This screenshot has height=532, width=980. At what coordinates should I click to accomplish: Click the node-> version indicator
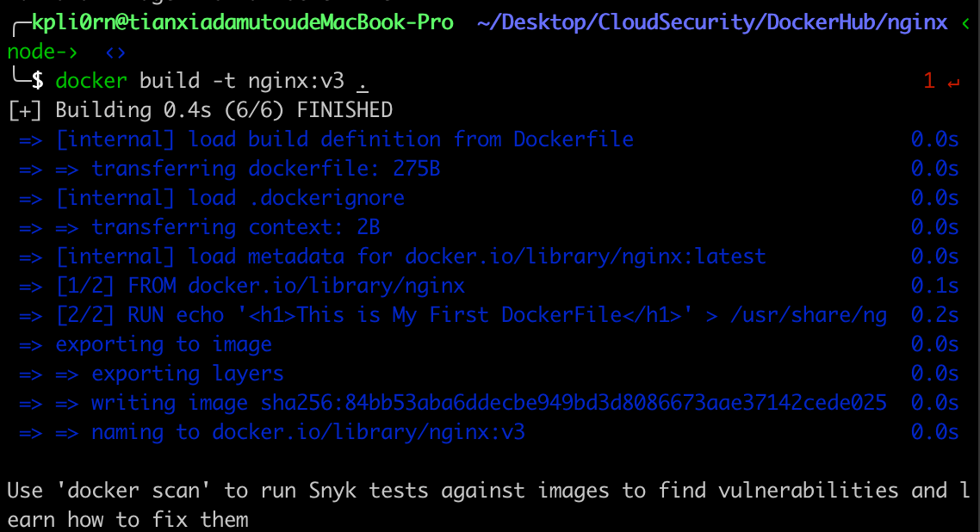pyautogui.click(x=42, y=53)
